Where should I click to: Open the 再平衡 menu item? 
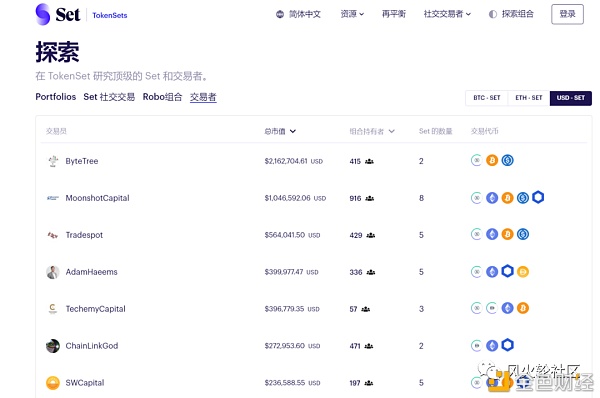pos(394,14)
